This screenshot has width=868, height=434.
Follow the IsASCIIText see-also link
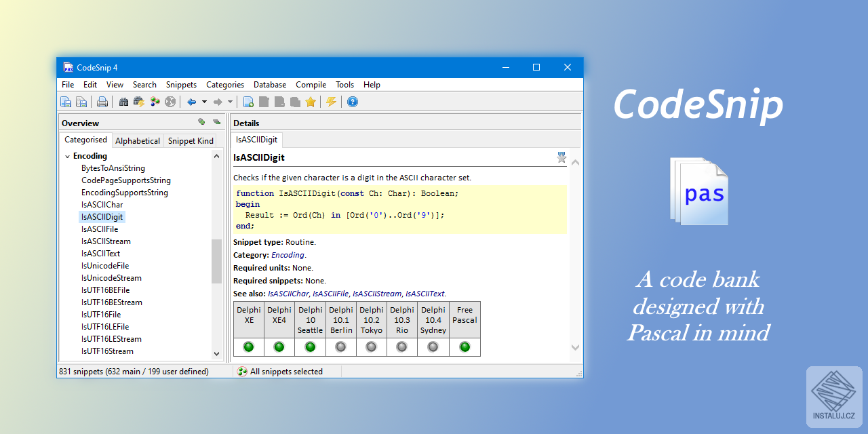tap(425, 294)
